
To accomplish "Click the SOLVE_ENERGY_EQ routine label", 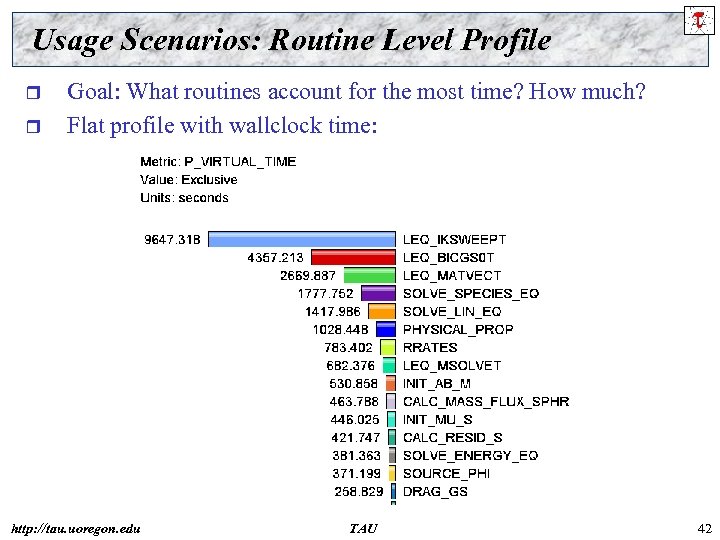I will coord(470,455).
